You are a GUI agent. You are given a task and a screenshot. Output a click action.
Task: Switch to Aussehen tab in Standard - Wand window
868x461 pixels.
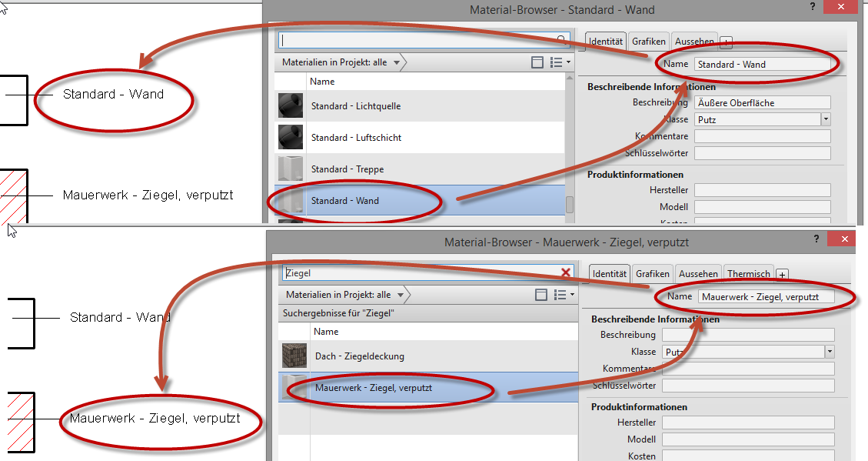pos(695,42)
